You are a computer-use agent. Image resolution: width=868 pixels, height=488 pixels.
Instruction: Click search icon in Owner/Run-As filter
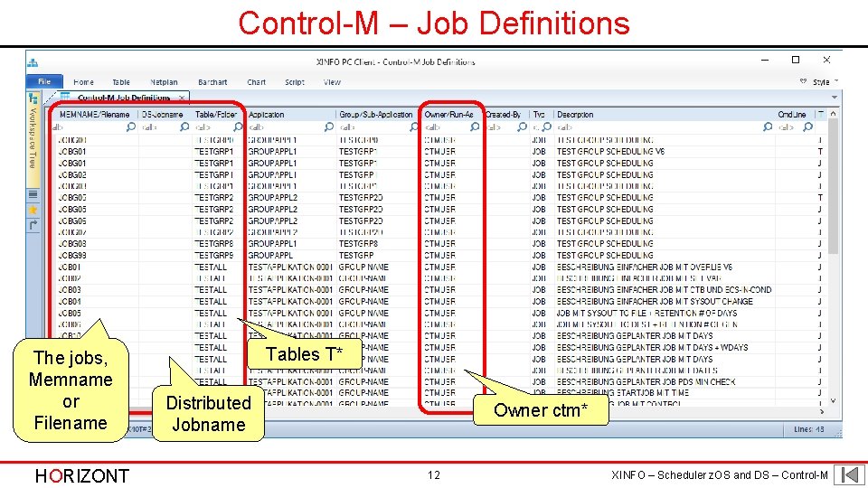click(475, 127)
